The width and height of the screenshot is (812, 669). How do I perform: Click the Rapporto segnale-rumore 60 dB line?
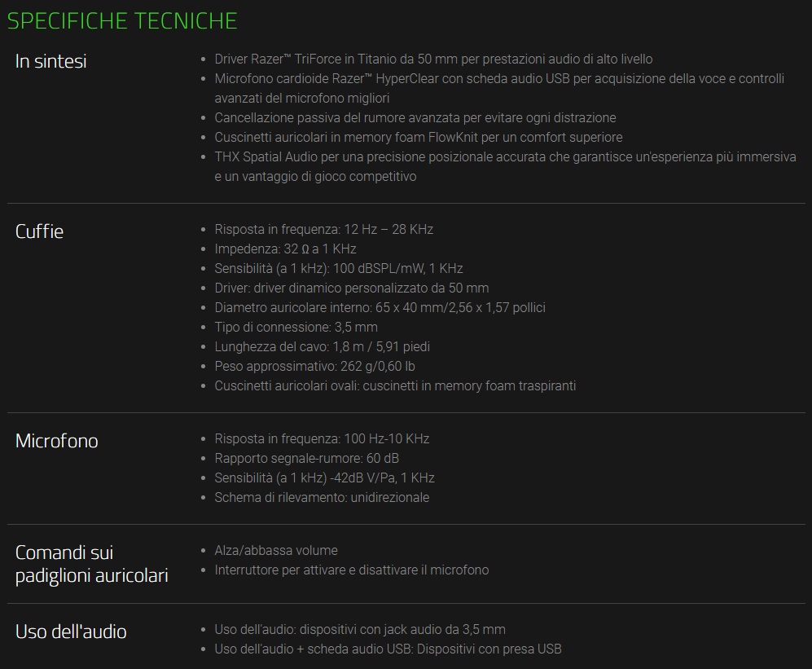coord(306,458)
